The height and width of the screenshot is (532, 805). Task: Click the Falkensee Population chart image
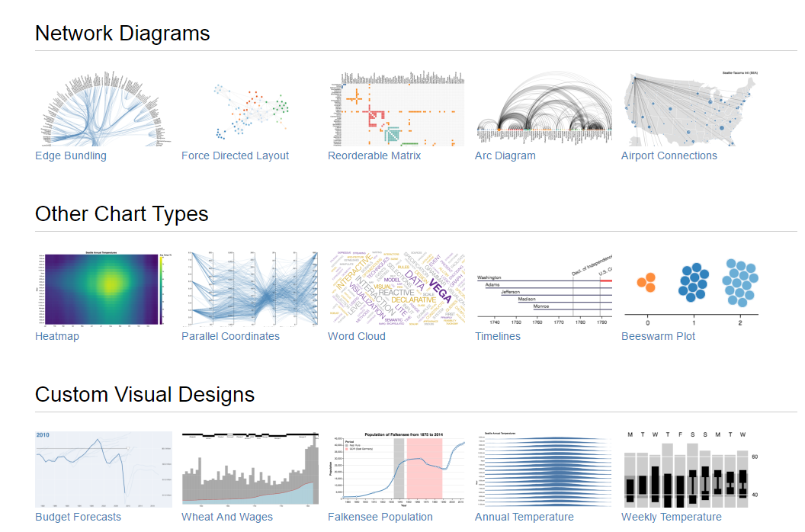[396, 469]
